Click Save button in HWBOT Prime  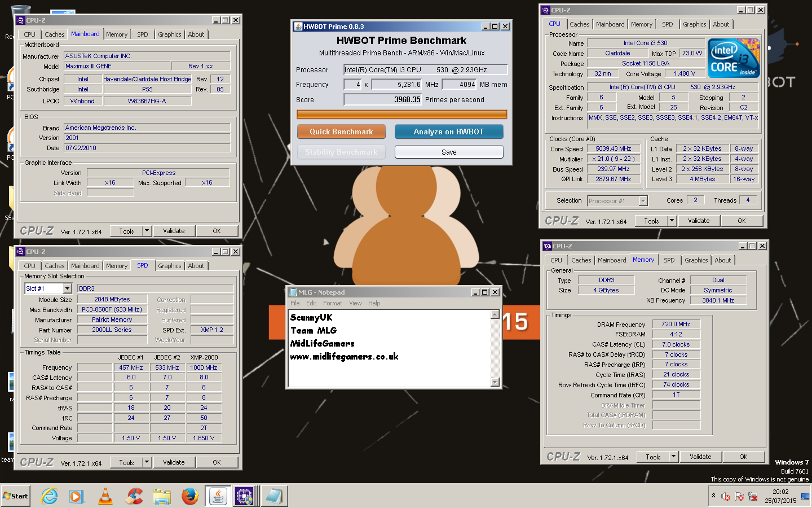(x=449, y=152)
